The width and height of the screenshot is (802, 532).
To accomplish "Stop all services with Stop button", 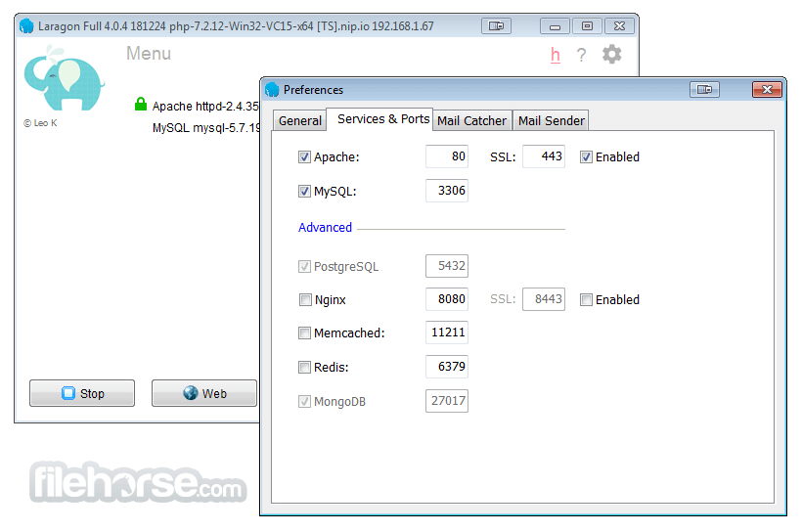I will point(82,393).
